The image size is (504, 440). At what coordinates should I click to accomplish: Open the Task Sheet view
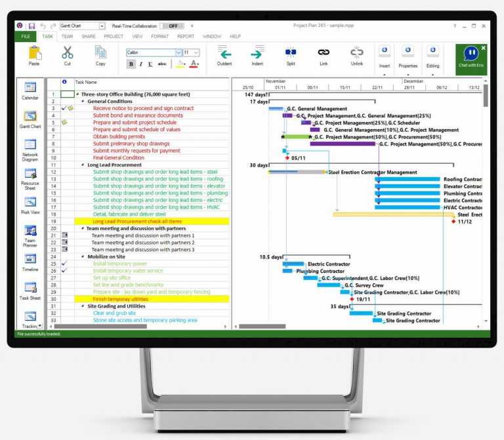point(30,290)
